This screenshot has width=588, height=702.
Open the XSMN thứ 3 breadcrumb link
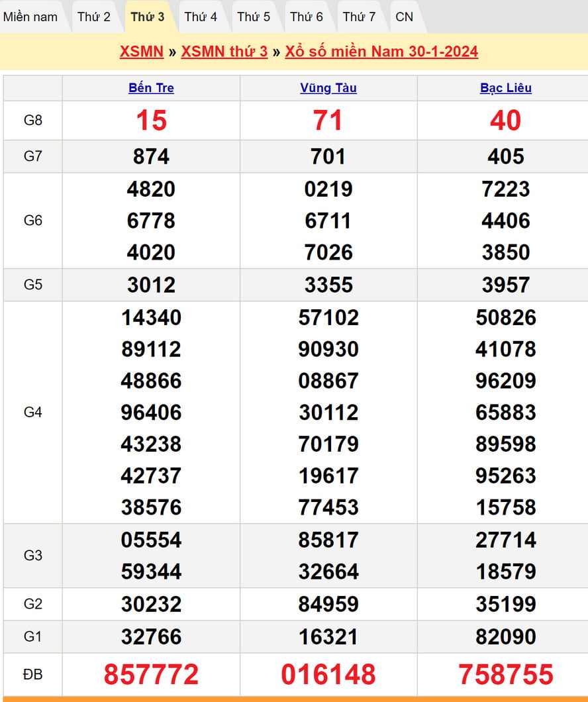pyautogui.click(x=224, y=52)
